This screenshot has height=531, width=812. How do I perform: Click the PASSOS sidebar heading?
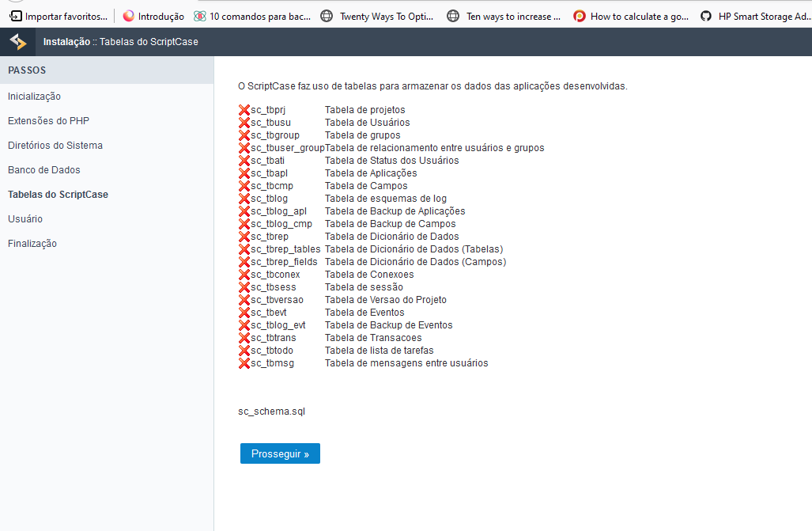[x=27, y=70]
